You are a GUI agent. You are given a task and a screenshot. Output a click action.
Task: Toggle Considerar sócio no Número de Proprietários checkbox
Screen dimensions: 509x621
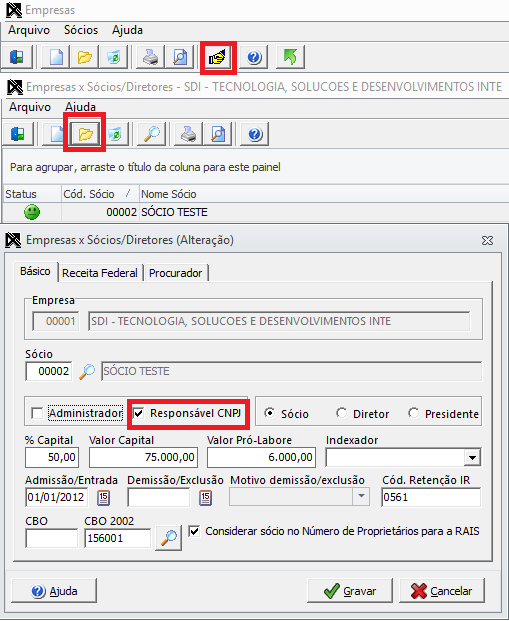pos(194,531)
